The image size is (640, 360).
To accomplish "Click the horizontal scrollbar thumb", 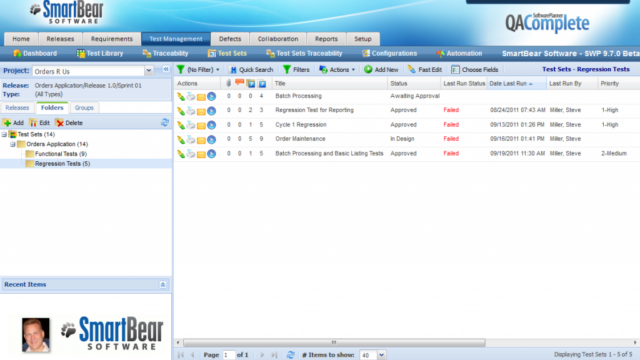I will (x=334, y=342).
